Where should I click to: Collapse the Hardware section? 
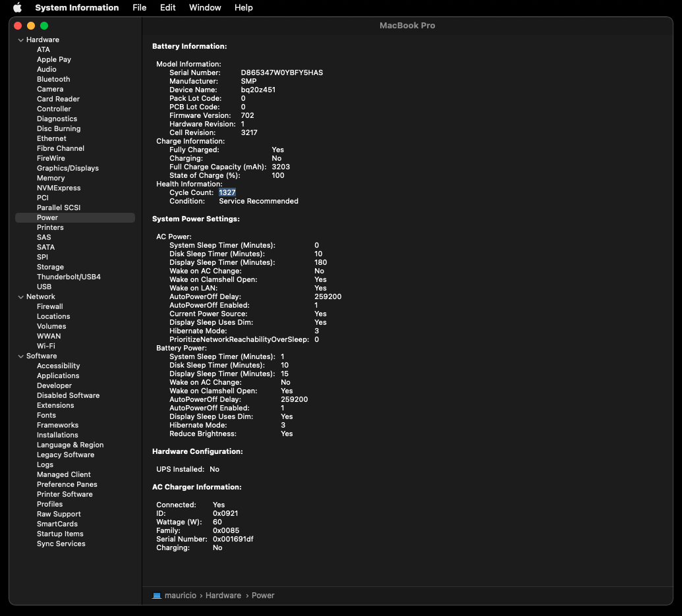tap(21, 40)
